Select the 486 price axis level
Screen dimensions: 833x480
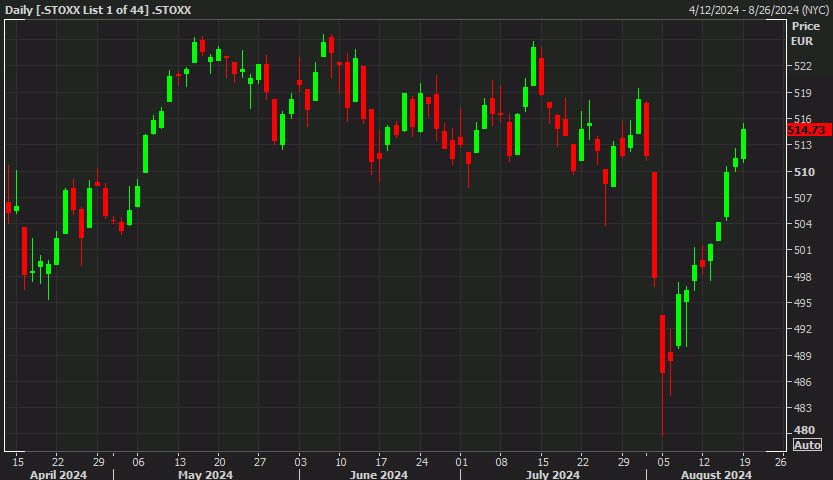tap(802, 382)
